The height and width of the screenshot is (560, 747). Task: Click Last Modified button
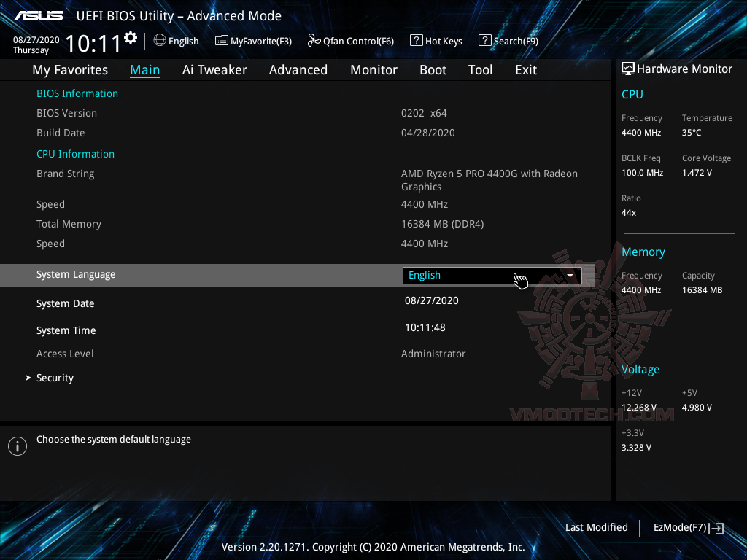pyautogui.click(x=597, y=527)
